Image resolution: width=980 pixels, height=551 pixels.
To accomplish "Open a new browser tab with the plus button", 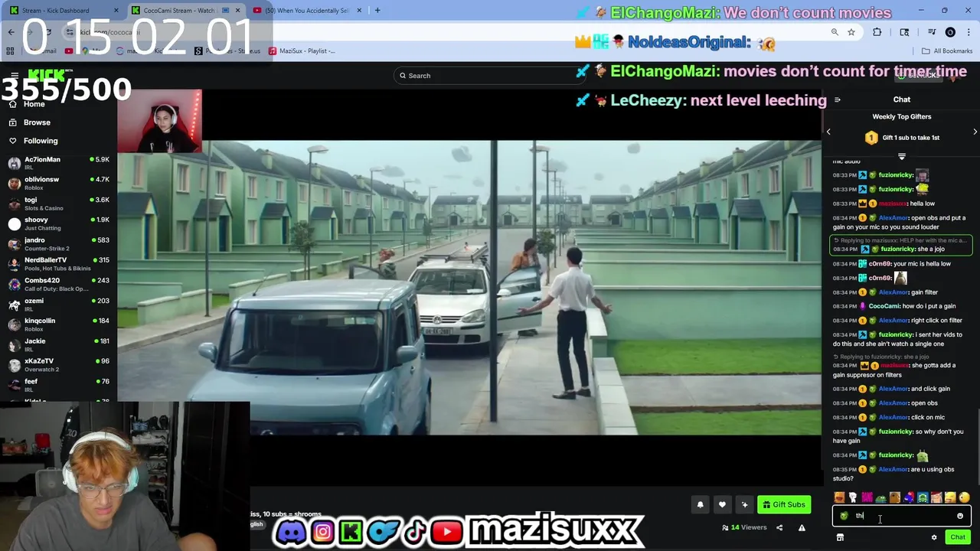I will point(377,11).
